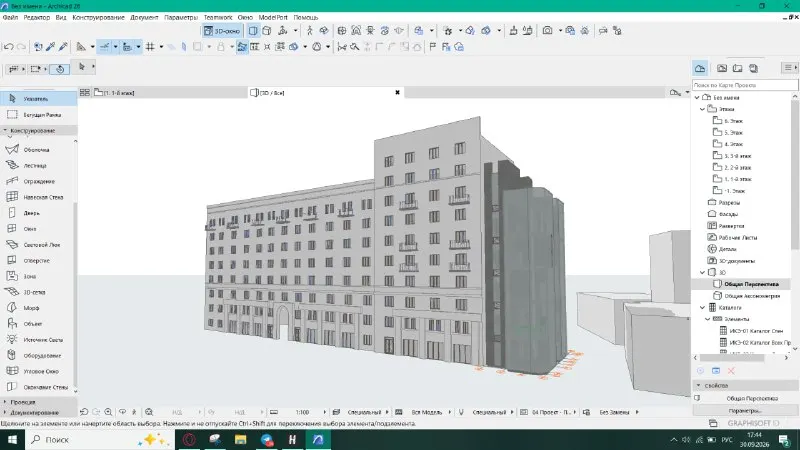Select the eyedropper pick-up parameters icon
The width and height of the screenshot is (800, 450).
coord(51,47)
